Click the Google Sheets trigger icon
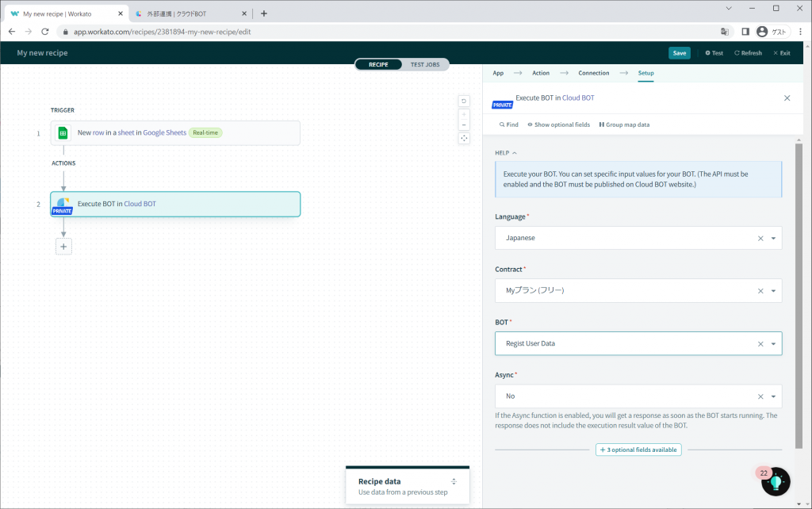This screenshot has width=812, height=509. (63, 133)
